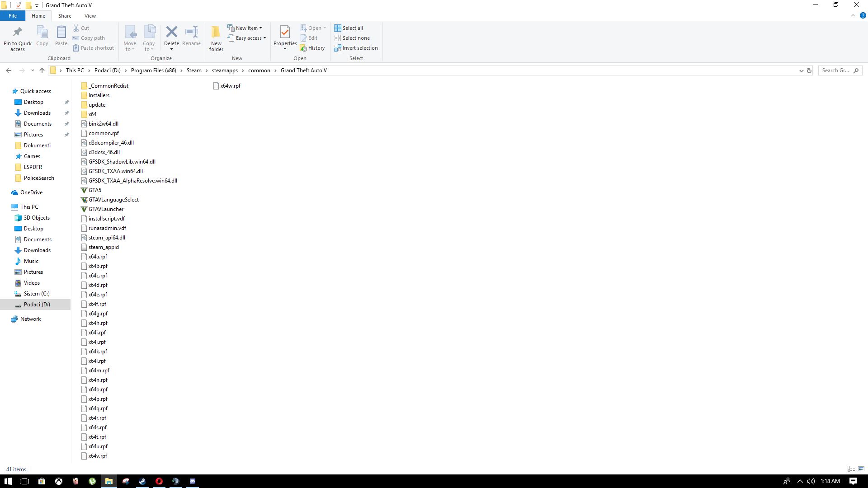This screenshot has height=488, width=868.
Task: Select the GTA5 executable
Action: (91, 190)
